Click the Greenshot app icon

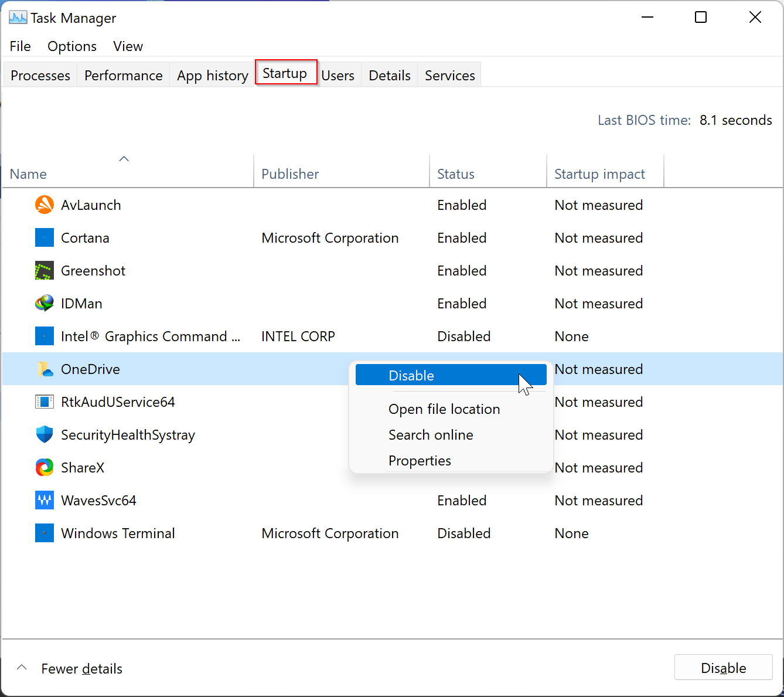point(45,270)
